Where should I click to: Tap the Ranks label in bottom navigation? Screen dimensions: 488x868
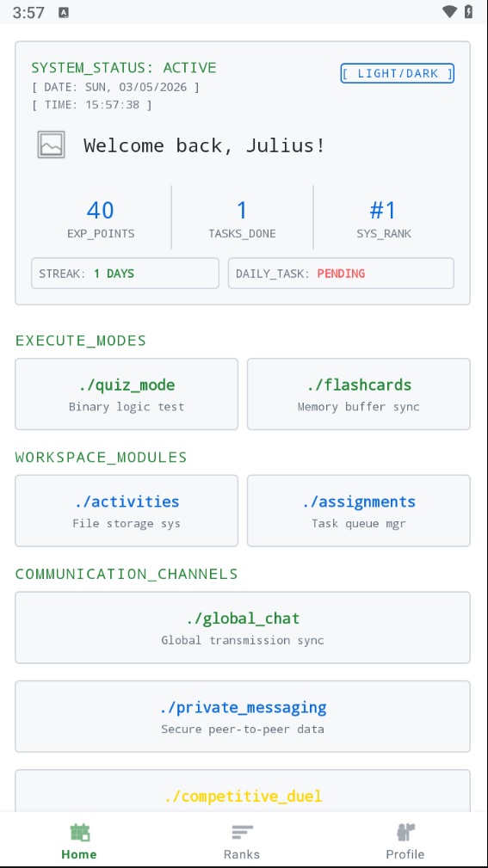click(242, 854)
